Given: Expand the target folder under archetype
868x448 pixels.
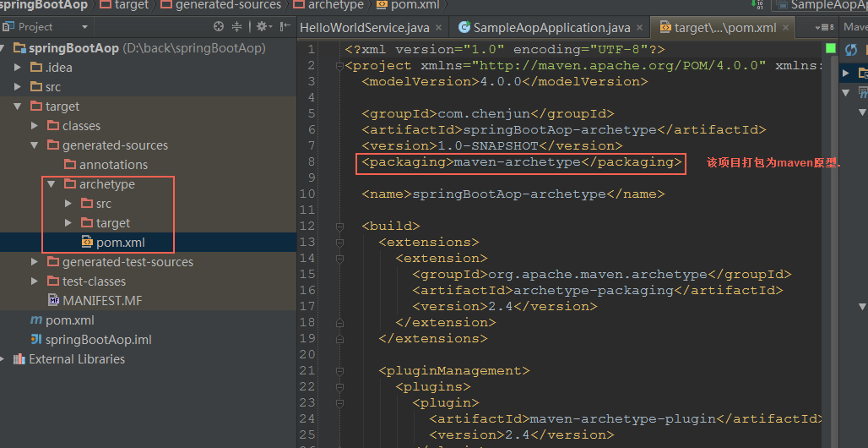Looking at the screenshot, I should pyautogui.click(x=68, y=223).
